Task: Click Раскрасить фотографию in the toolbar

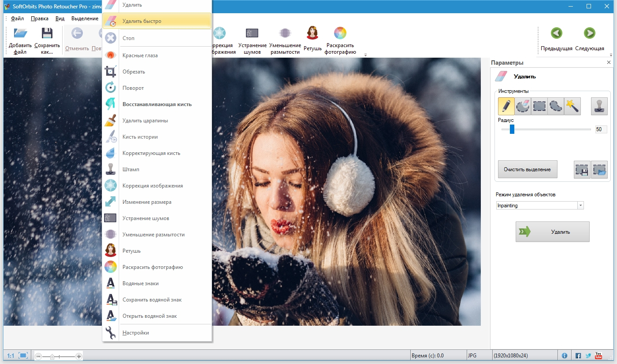Action: click(x=340, y=40)
